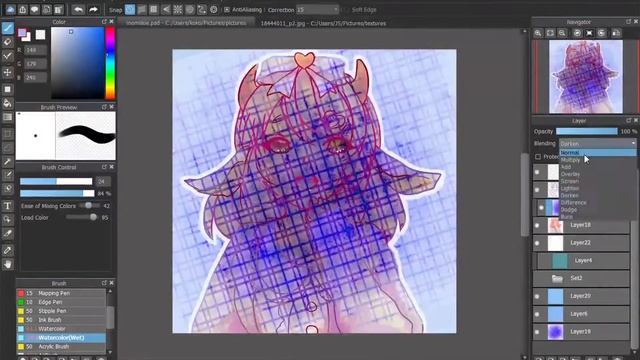
Task: Select the Brush tool
Action: [x=7, y=28]
